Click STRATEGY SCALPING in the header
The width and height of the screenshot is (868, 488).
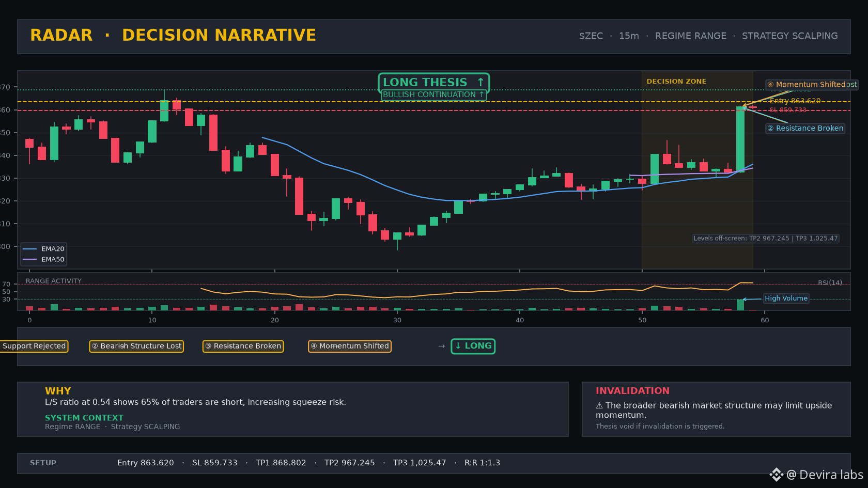(790, 36)
